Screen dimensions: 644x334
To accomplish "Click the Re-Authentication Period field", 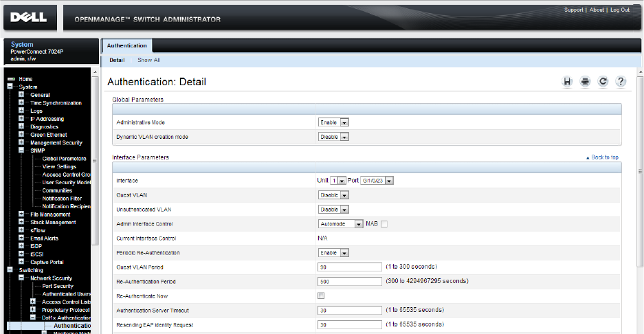I will [x=350, y=281].
